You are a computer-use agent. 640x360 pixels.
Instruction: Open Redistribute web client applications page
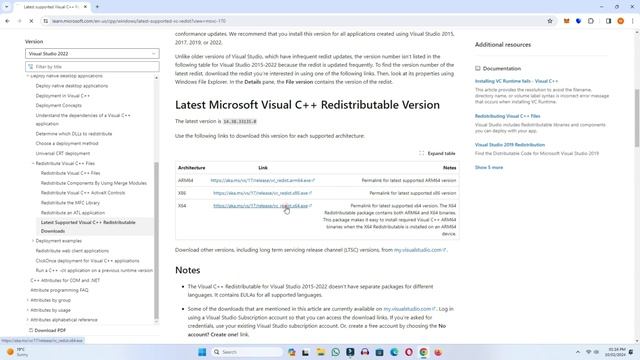[72, 251]
